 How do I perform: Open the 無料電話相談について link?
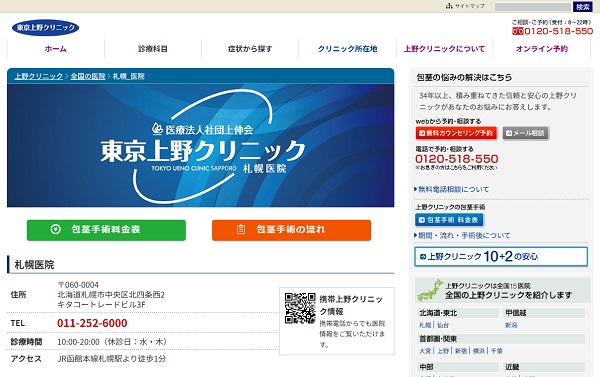(x=453, y=189)
